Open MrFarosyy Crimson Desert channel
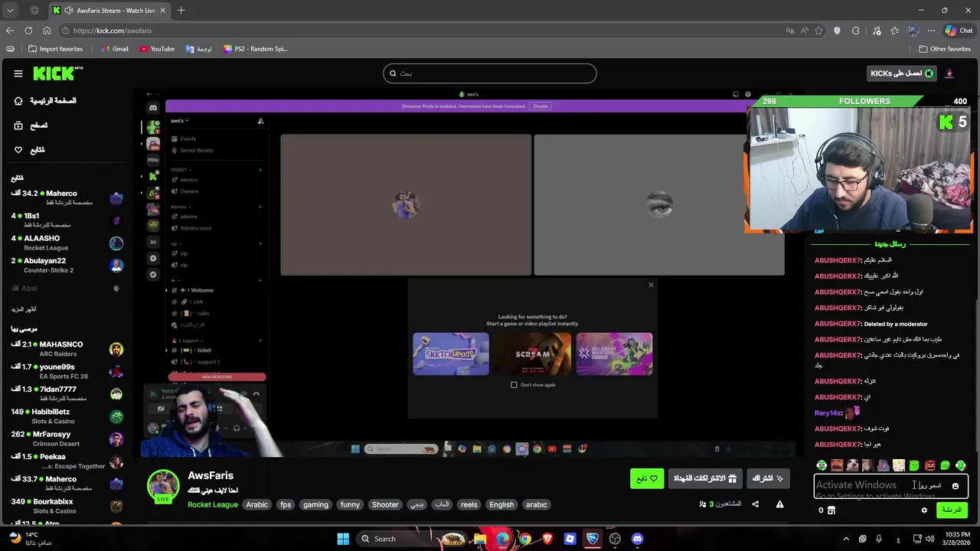 coord(67,439)
